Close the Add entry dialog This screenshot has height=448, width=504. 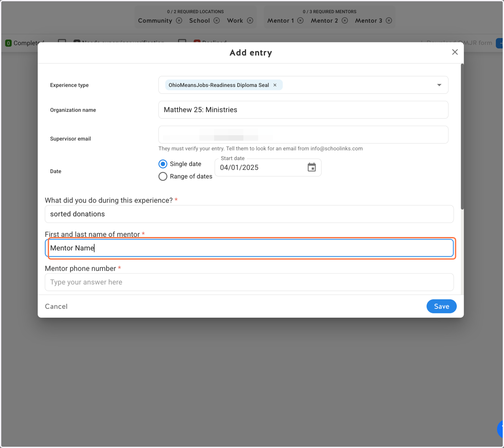pos(455,52)
